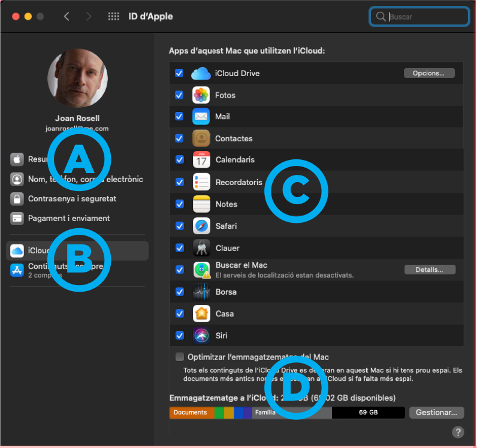
Task: Toggle the Borsa checkbox
Action: point(180,292)
